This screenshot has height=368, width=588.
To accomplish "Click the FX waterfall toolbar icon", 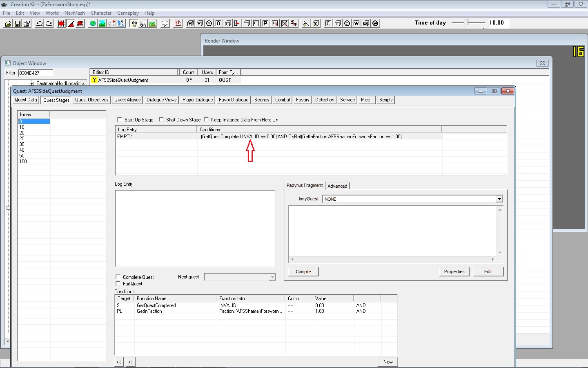I will pos(121,23).
